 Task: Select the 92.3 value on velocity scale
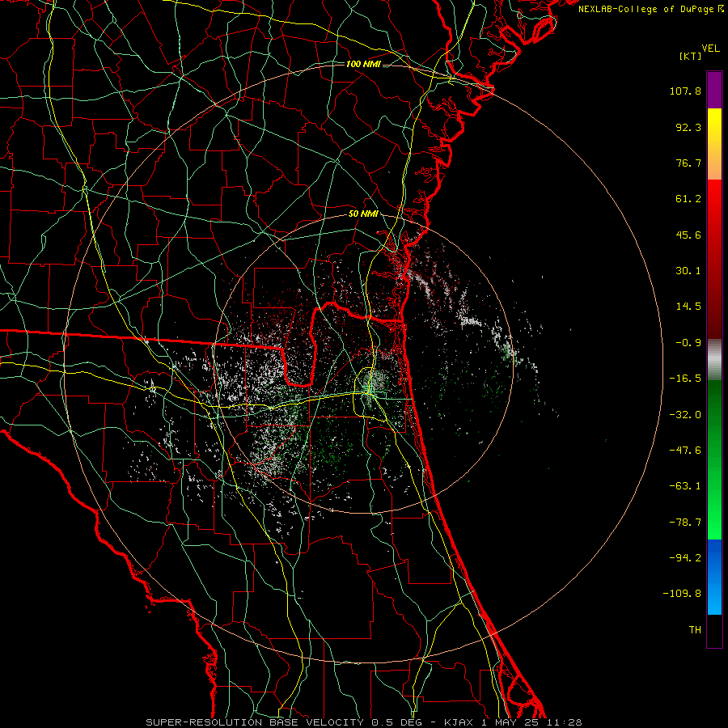688,127
